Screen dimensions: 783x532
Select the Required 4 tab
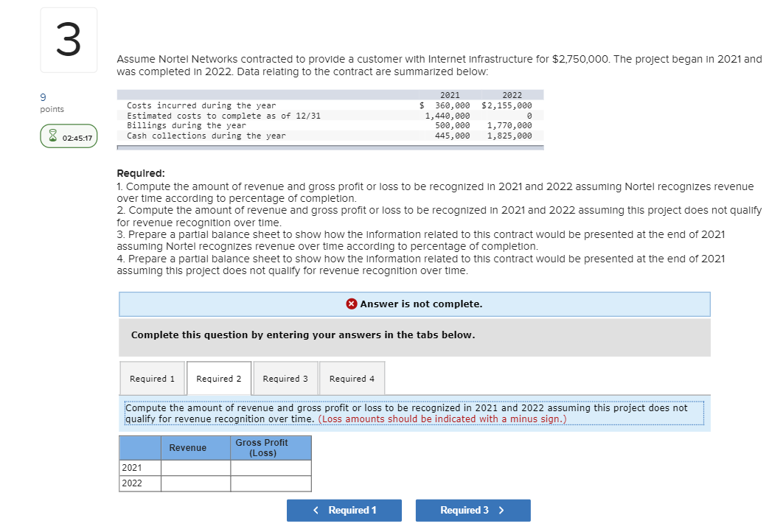(x=352, y=378)
